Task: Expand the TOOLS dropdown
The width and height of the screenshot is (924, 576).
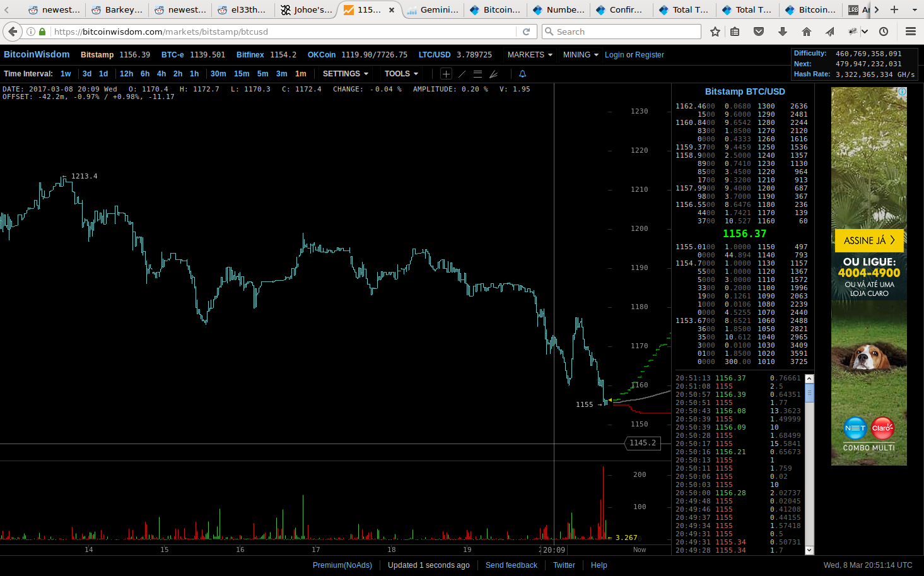Action: click(x=401, y=74)
